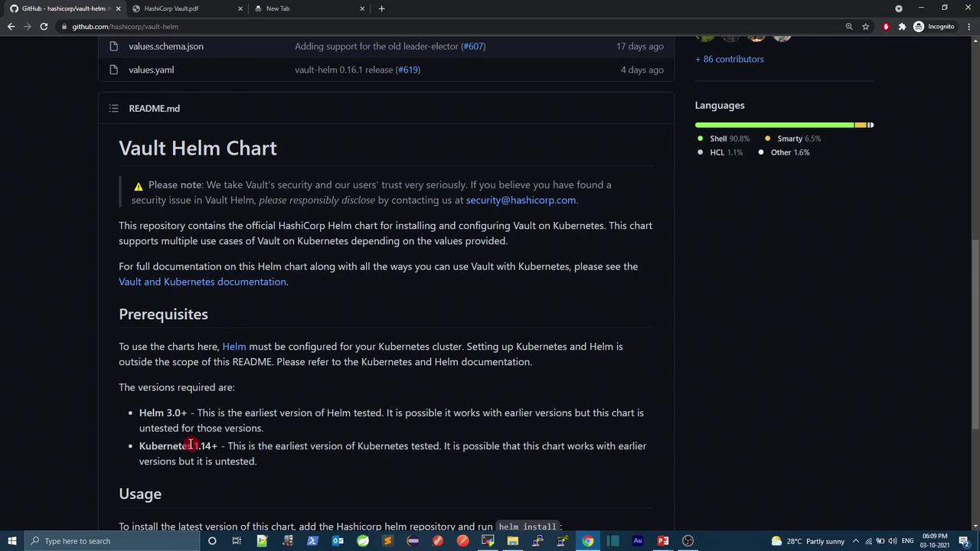Select the Shell 90.8% language link
This screenshot has height=551, width=980.
point(723,139)
